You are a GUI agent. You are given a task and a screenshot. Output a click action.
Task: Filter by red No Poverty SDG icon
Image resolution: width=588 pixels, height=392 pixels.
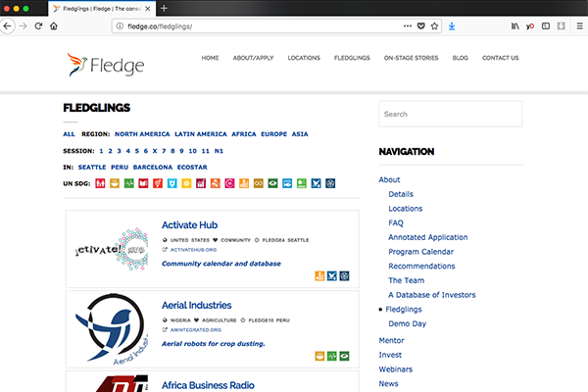[100, 183]
